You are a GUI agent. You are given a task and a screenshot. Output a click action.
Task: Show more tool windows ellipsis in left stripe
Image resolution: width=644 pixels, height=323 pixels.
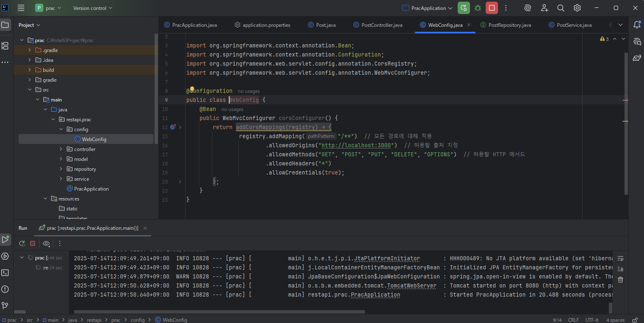5,62
